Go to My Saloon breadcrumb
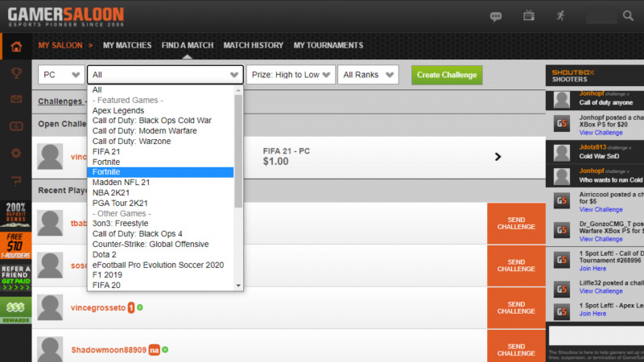Viewport: 644px width, 362px height. click(60, 46)
